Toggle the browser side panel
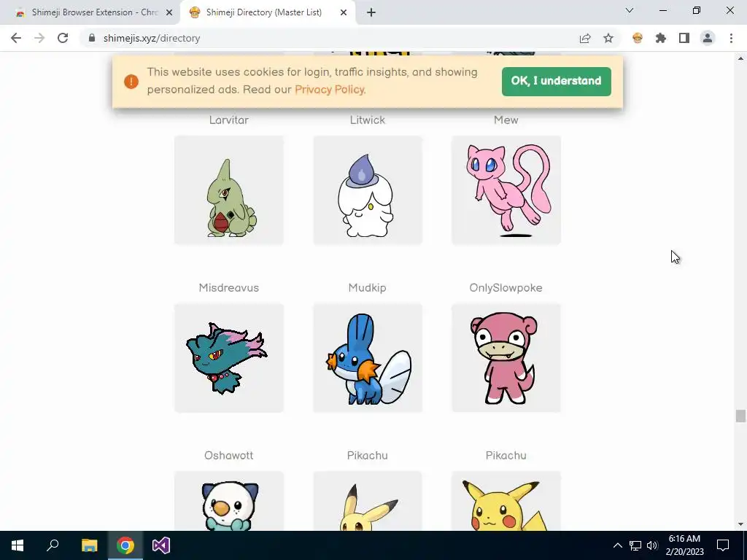Screen dimensions: 747x560 point(684,38)
